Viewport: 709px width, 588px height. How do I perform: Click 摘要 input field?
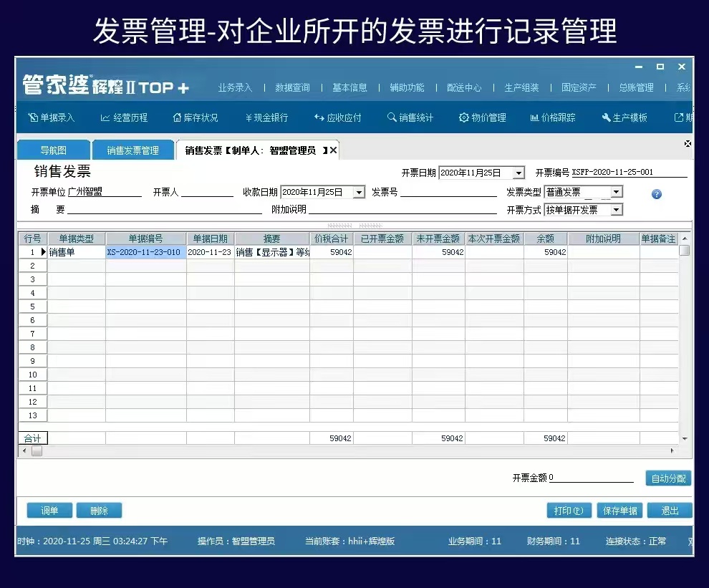(x=165, y=209)
